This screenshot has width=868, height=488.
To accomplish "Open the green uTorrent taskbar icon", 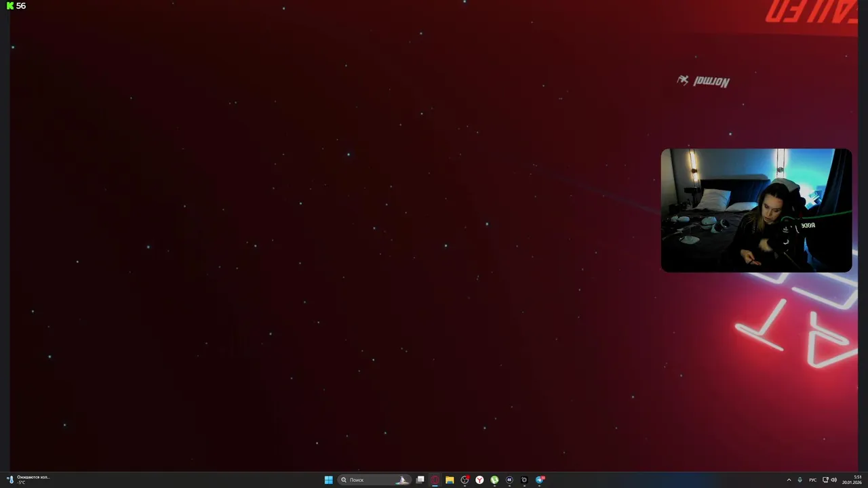I will pos(494,480).
